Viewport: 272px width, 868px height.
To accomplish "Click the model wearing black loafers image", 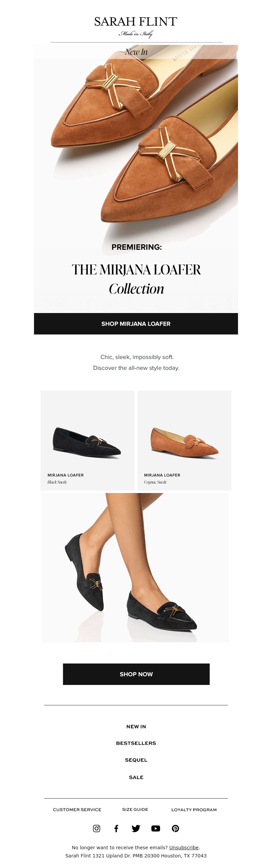I will pyautogui.click(x=135, y=568).
